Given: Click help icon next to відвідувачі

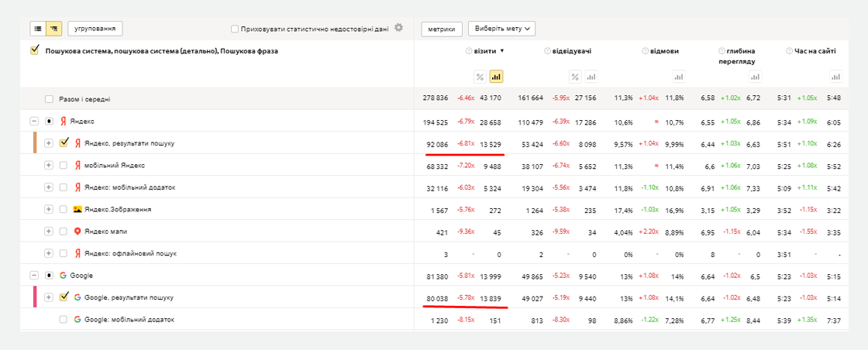Looking at the screenshot, I should click(x=547, y=51).
